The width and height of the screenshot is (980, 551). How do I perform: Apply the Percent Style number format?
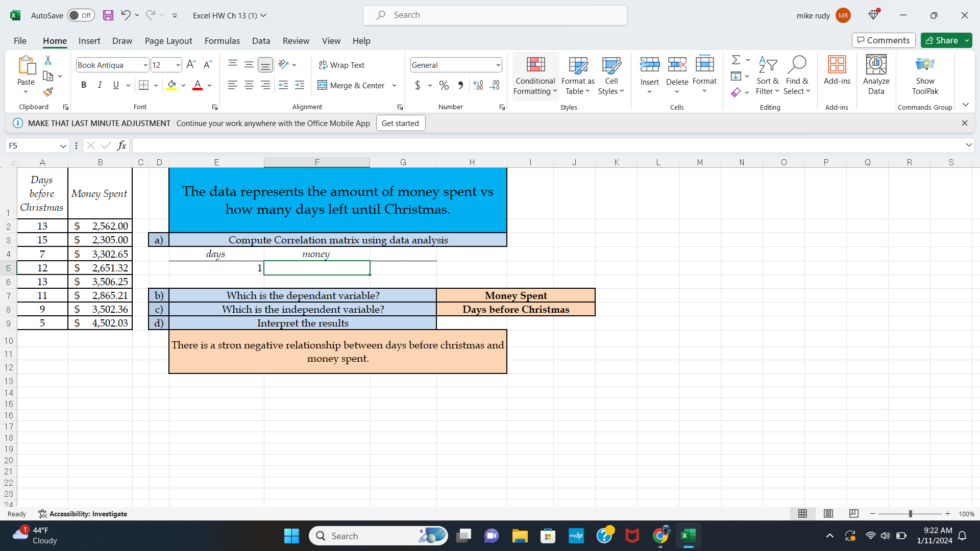click(444, 85)
